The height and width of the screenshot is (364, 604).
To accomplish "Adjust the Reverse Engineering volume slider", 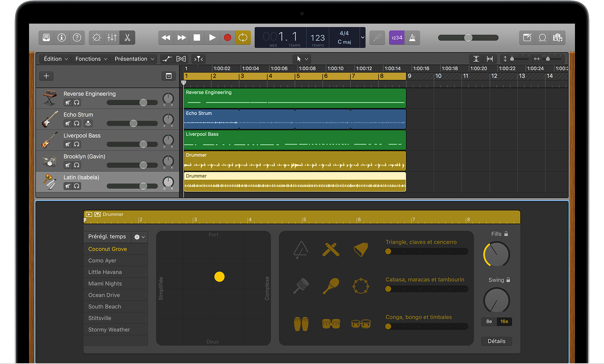I will tap(143, 103).
